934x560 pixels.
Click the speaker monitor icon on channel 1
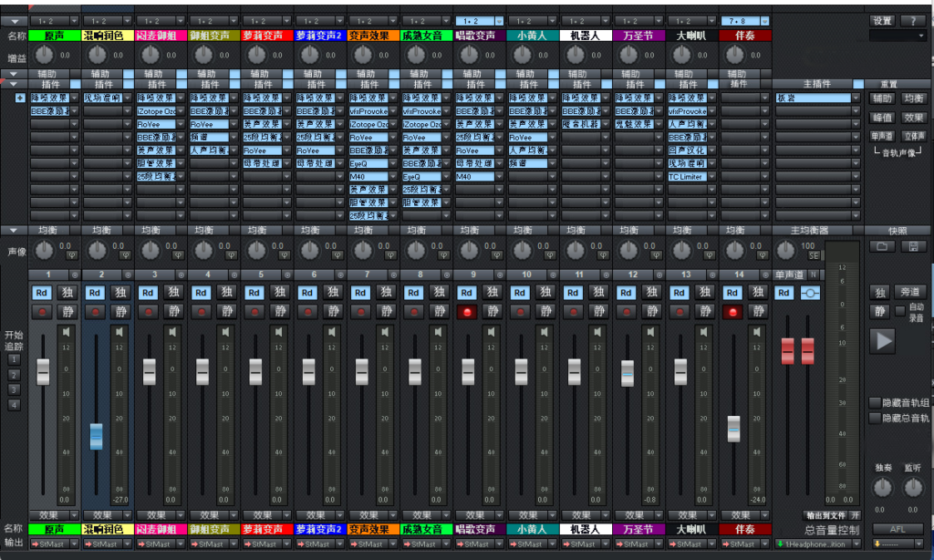click(x=67, y=332)
